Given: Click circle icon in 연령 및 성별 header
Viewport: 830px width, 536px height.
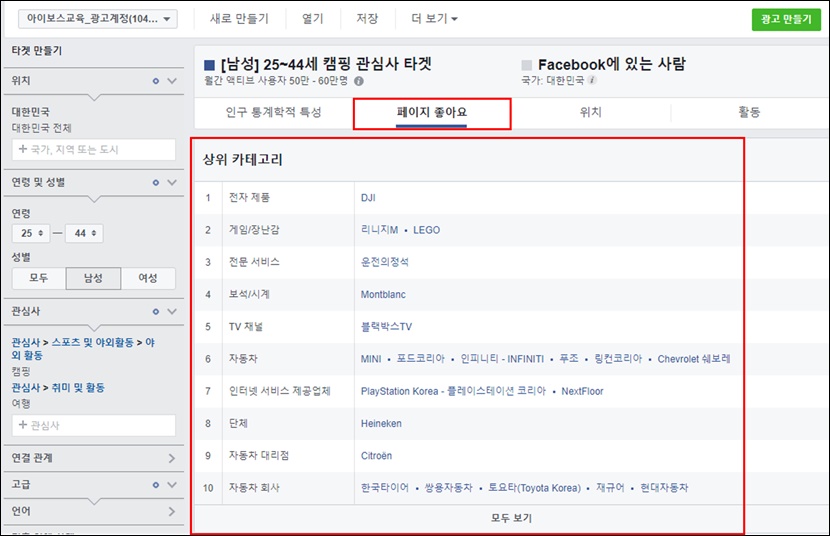Looking at the screenshot, I should [x=156, y=183].
